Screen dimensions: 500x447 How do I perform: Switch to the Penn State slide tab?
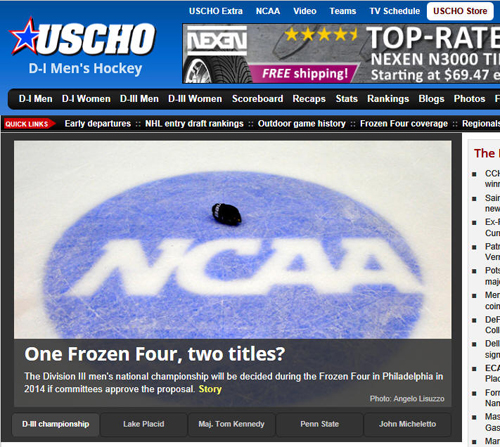click(x=319, y=424)
